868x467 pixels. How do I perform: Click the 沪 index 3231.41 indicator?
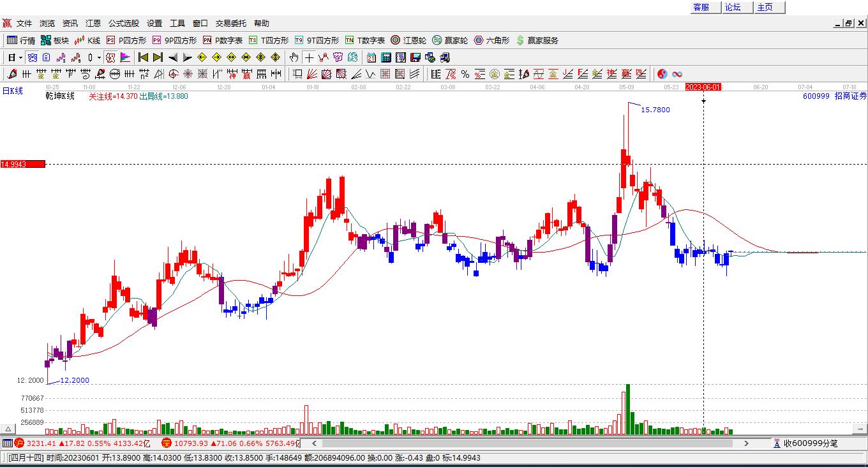coord(83,443)
